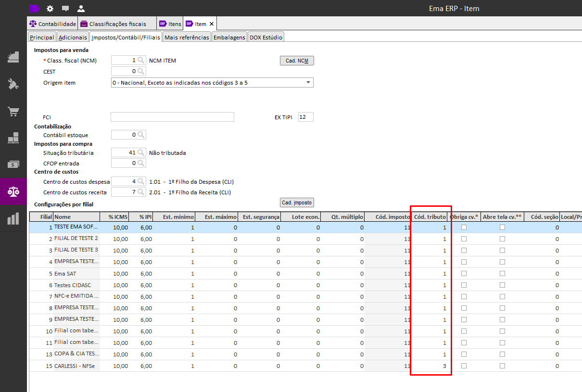This screenshot has width=582, height=392.
Task: Enable Abre tela cv. for FILIAL DE TESTE 2
Action: click(x=502, y=239)
